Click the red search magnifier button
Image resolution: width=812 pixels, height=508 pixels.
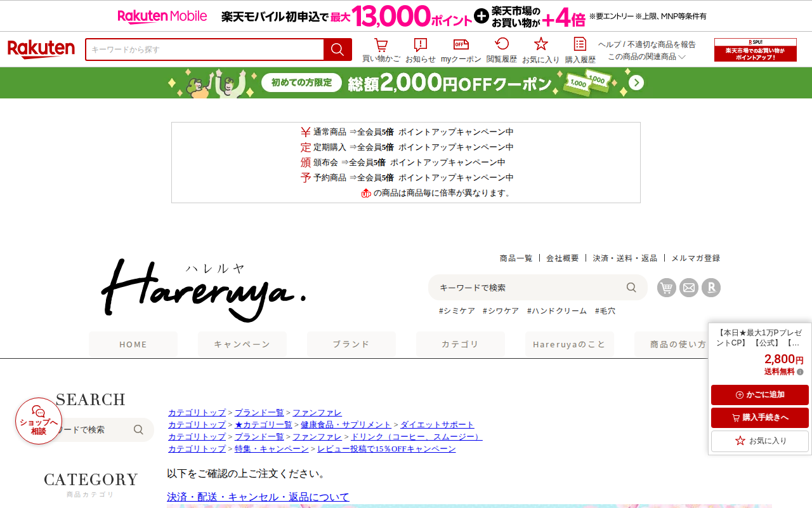(337, 50)
